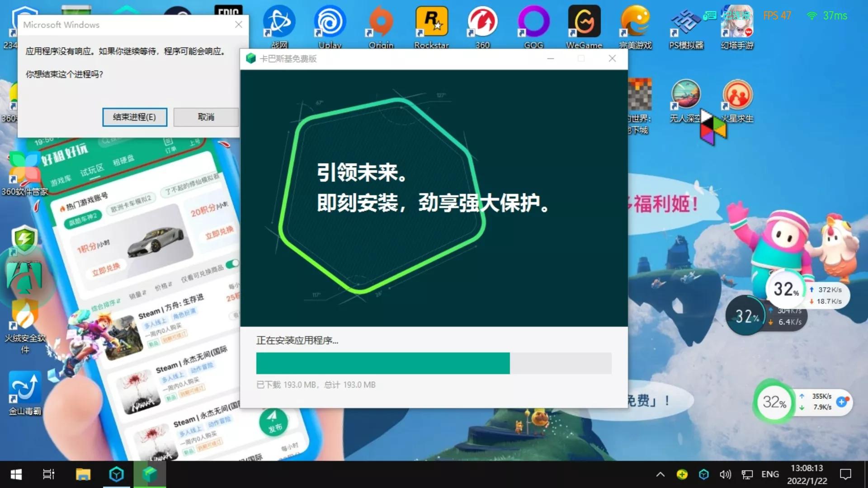
Task: Open the 战网 desktop shortcut
Action: pyautogui.click(x=279, y=26)
